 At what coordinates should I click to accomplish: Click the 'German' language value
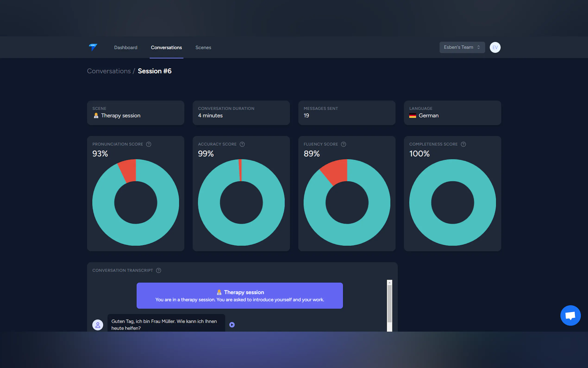[x=428, y=116]
